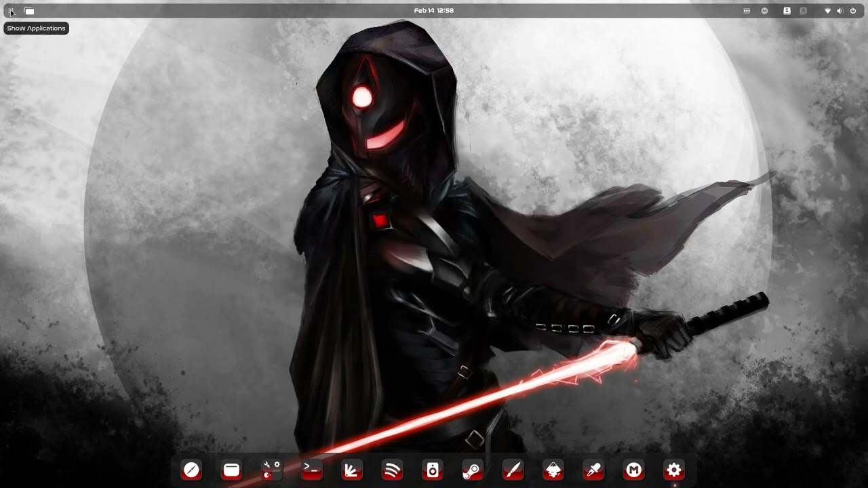868x488 pixels.
Task: Open the utilities folder icon in dock
Action: pos(271,470)
